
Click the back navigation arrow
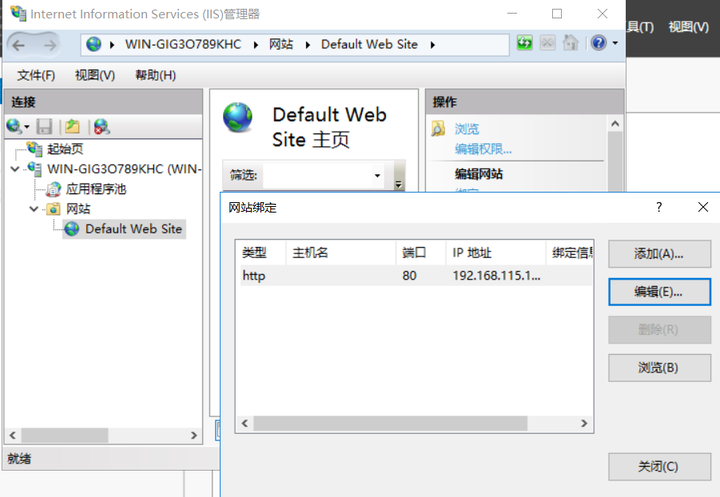(x=18, y=45)
